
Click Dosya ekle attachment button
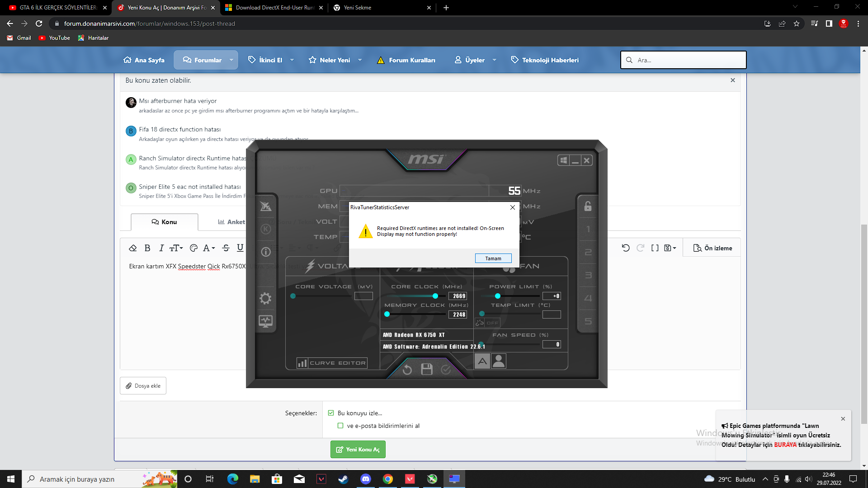point(143,386)
